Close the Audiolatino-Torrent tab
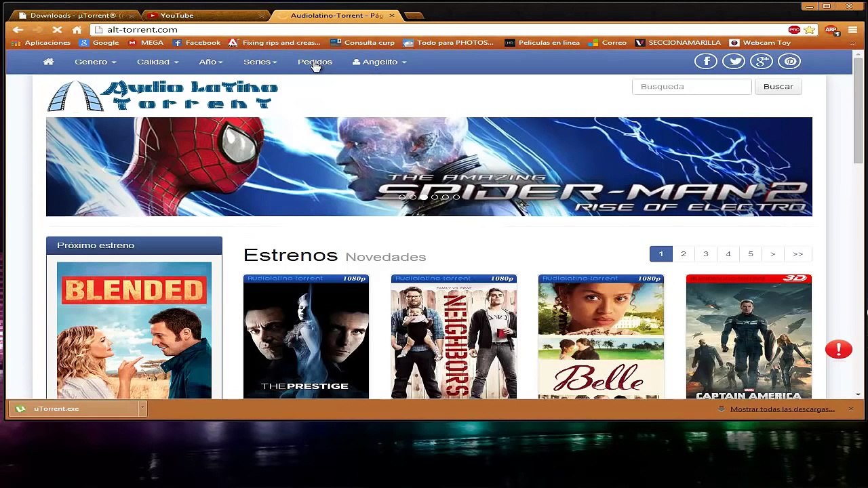868x488 pixels. (392, 15)
